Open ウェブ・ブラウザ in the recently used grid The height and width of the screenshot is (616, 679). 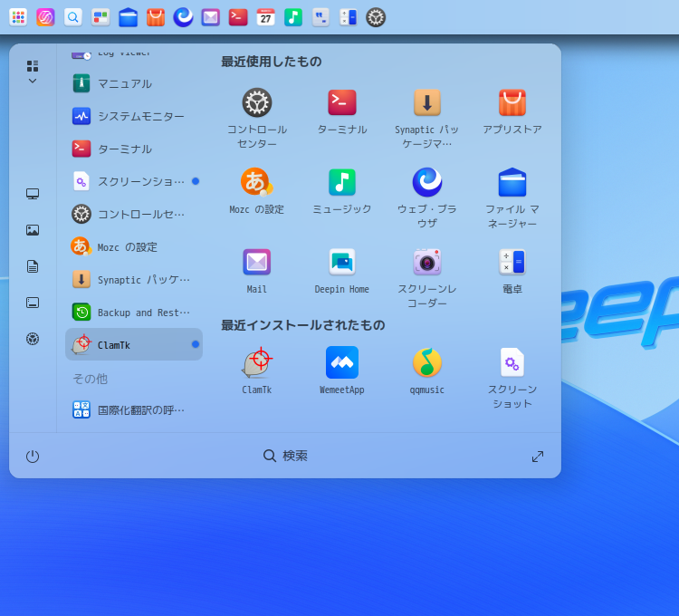(x=427, y=183)
